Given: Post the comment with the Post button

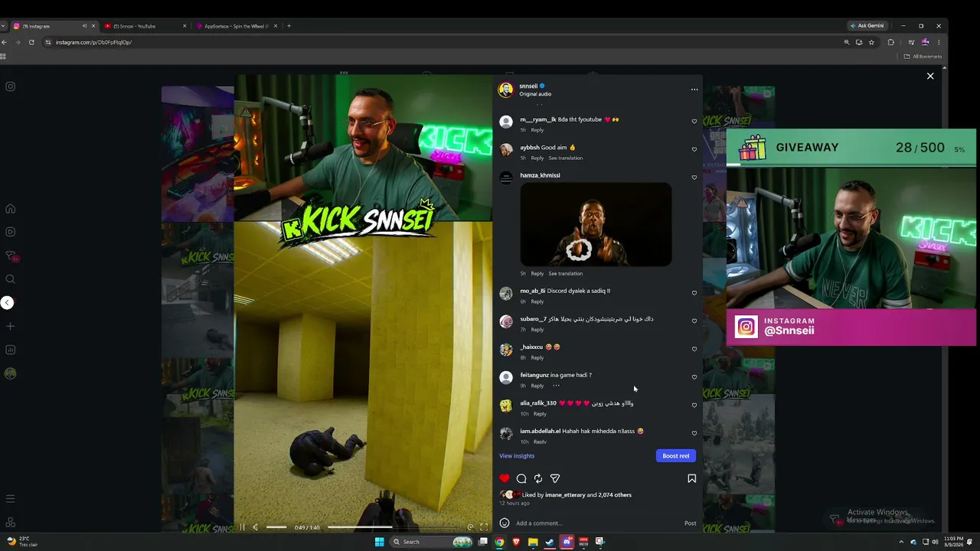Looking at the screenshot, I should (691, 523).
